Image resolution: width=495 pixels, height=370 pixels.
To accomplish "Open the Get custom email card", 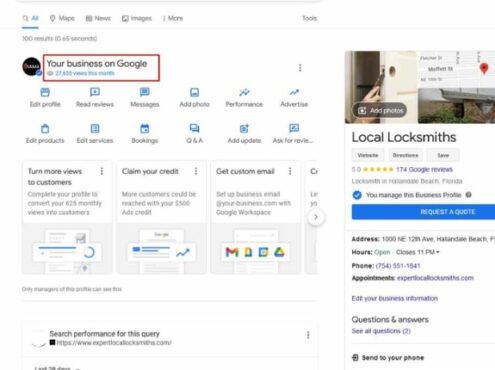I will click(x=256, y=217).
